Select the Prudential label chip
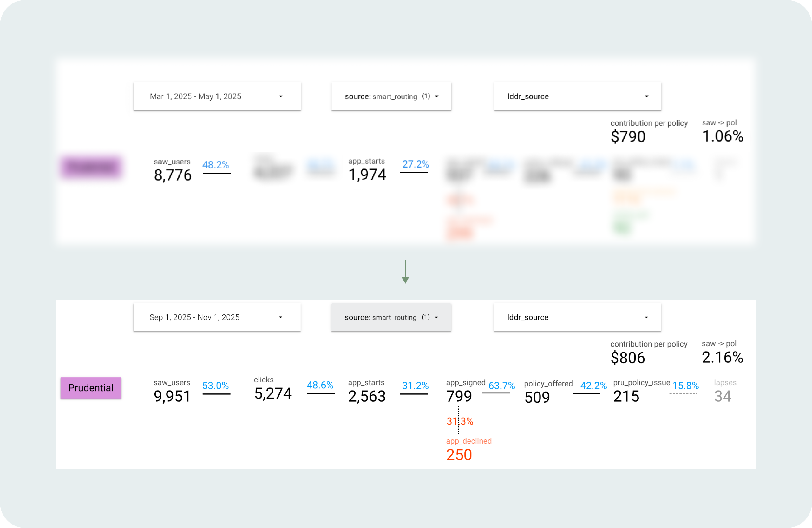The image size is (812, 528). pyautogui.click(x=91, y=388)
